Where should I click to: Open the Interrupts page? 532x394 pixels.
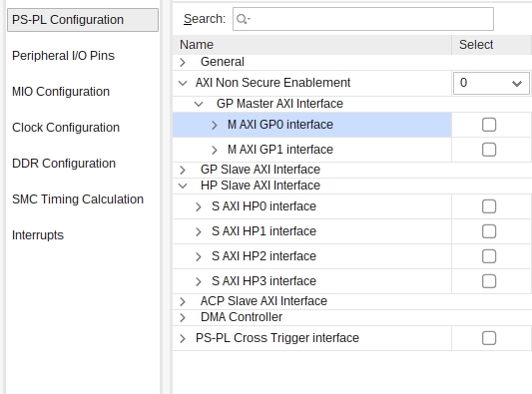[x=38, y=235]
